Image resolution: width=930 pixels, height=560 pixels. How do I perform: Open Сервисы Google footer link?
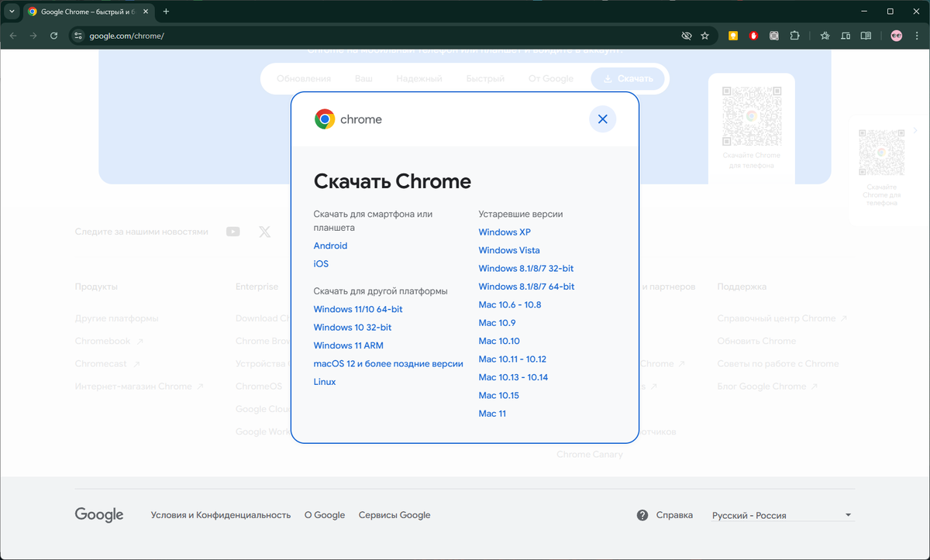(x=394, y=515)
